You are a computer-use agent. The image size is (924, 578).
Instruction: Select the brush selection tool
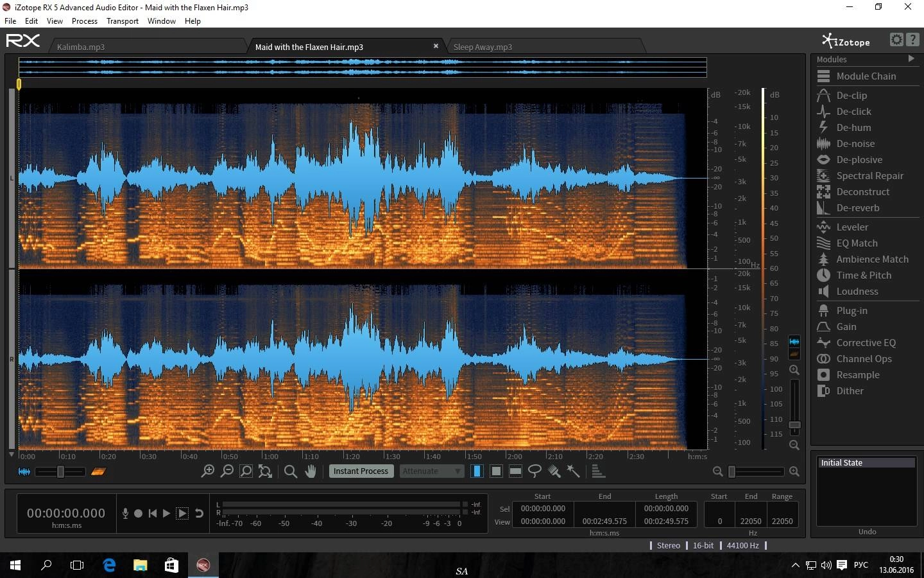[554, 471]
